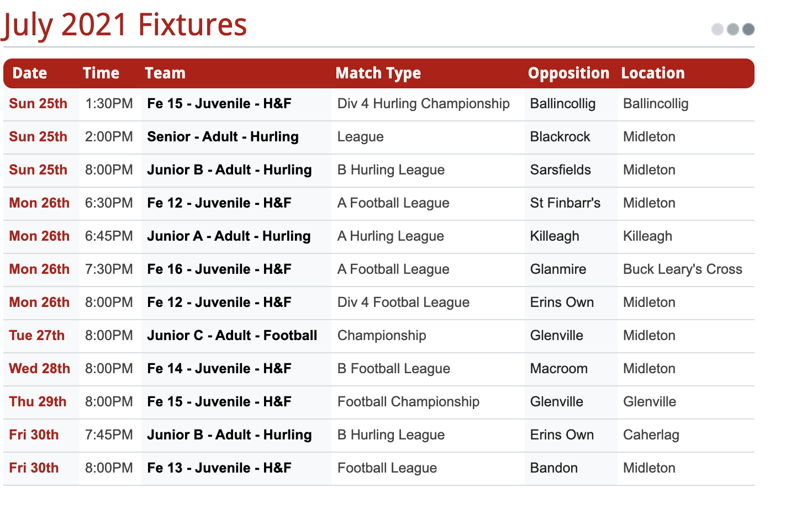This screenshot has width=812, height=509.
Task: Click Div 4 Hurling Championship match type
Action: pyautogui.click(x=424, y=104)
